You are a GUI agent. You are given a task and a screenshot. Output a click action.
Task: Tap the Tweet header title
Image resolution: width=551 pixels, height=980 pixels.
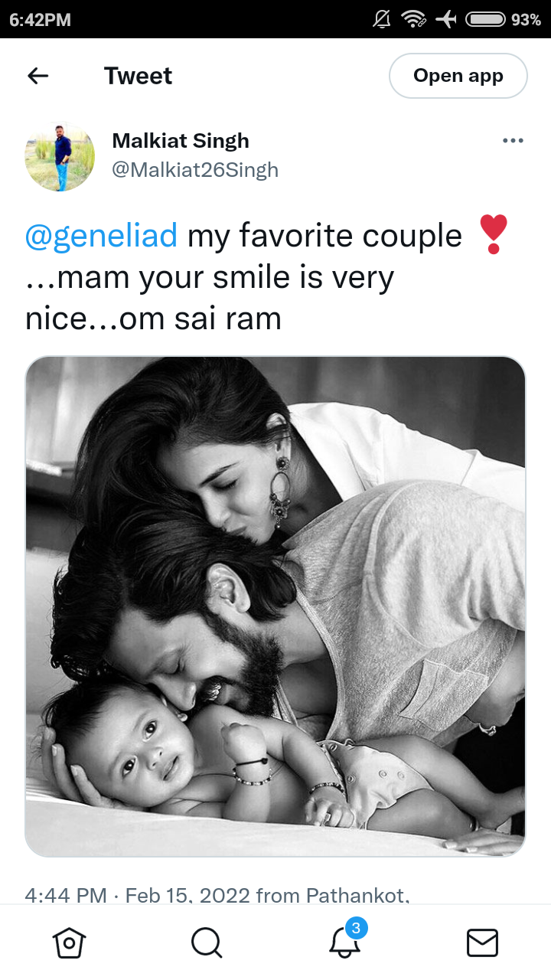[x=138, y=76]
